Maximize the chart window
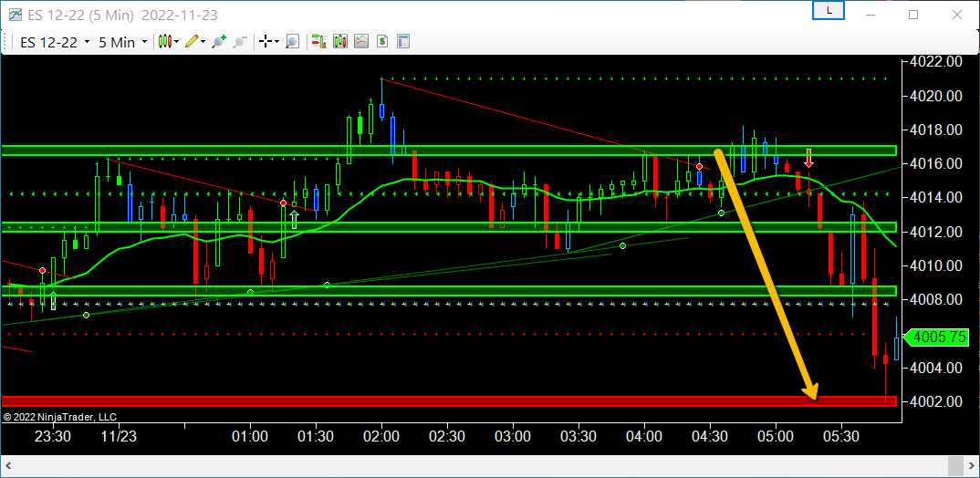Image resolution: width=980 pixels, height=478 pixels. pos(913,14)
